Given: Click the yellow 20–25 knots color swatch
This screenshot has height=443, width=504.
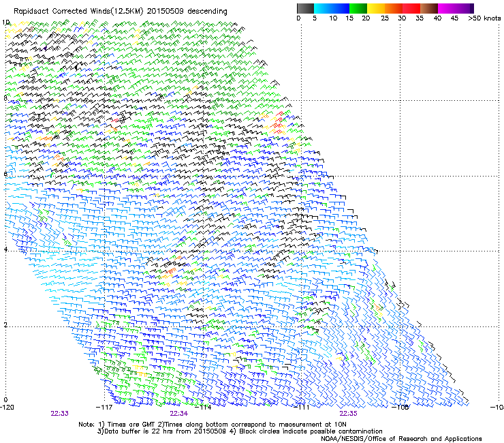Looking at the screenshot, I should pos(376,8).
